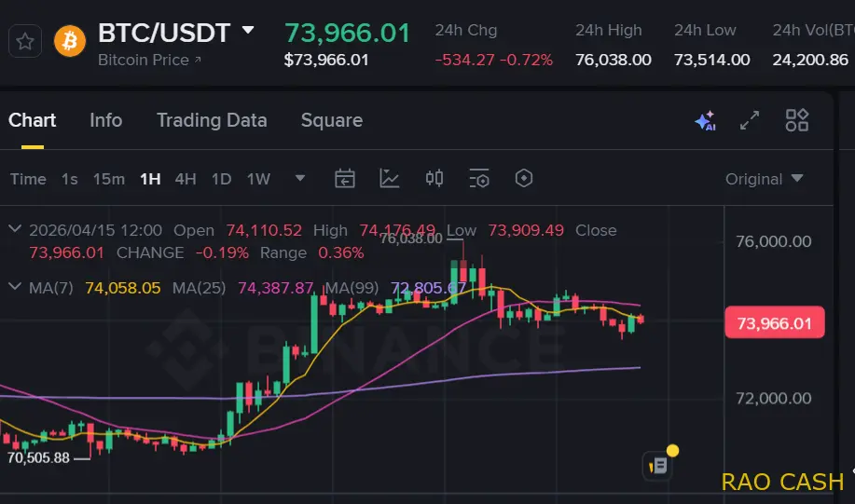Select the Time interval option
Viewport: 855px width, 504px height.
[28, 179]
